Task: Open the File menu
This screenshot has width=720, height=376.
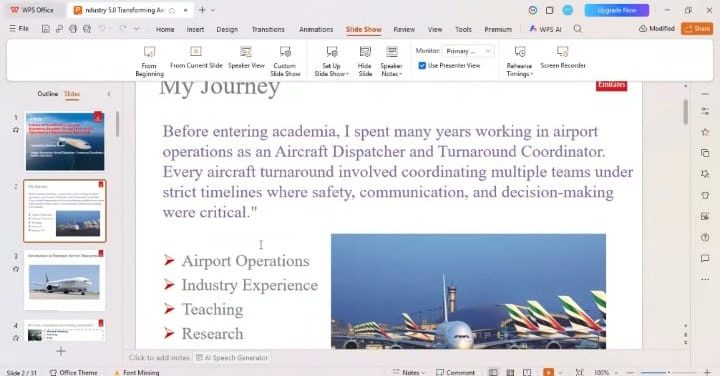Action: pos(19,28)
